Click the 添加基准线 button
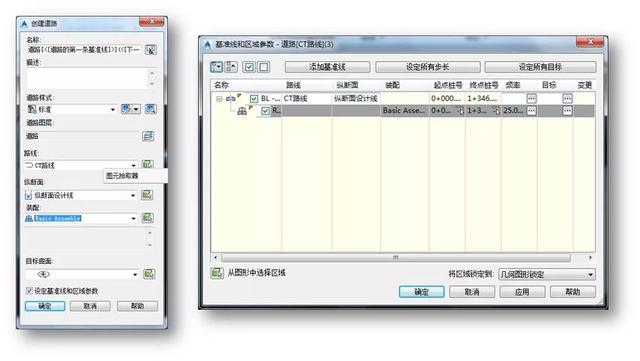640x361 pixels. click(327, 67)
